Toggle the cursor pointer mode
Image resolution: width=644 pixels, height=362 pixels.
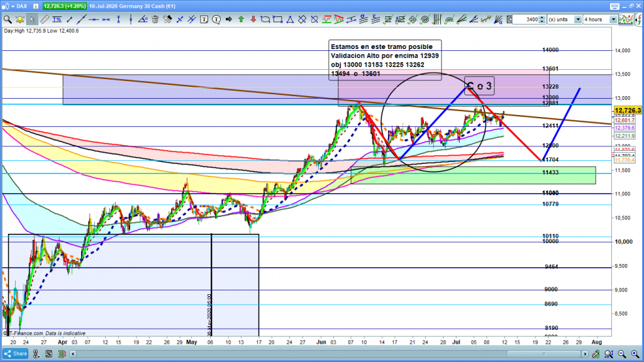point(33,19)
